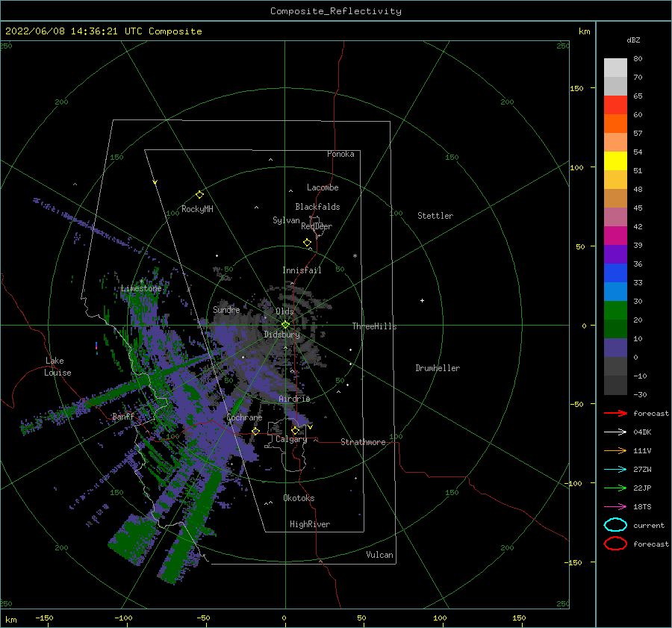Click the Lacombe town label
This screenshot has width=672, height=628.
(323, 187)
